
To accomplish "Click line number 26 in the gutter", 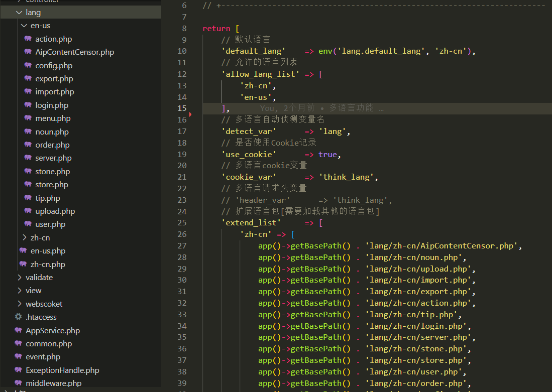I will 182,234.
